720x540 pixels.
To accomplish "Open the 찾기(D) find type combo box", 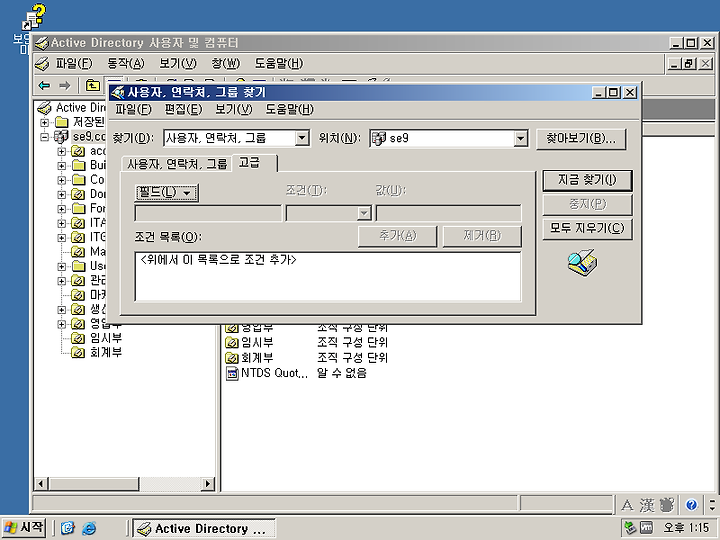I will tap(236, 138).
